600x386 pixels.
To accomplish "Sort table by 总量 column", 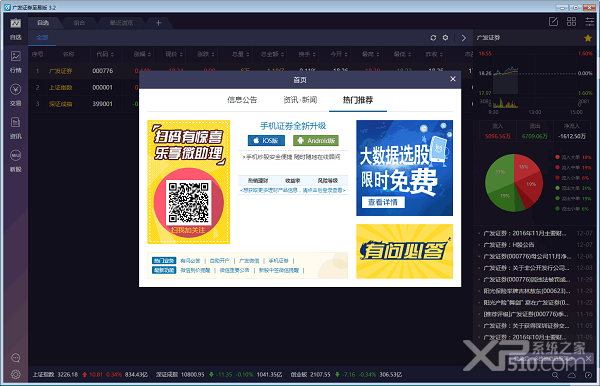I will (x=240, y=54).
